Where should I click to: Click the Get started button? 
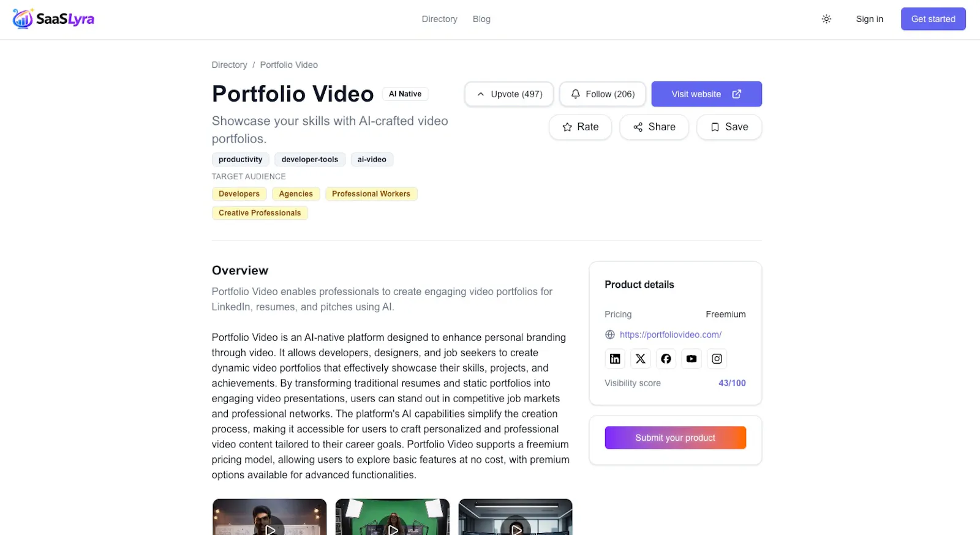(933, 19)
